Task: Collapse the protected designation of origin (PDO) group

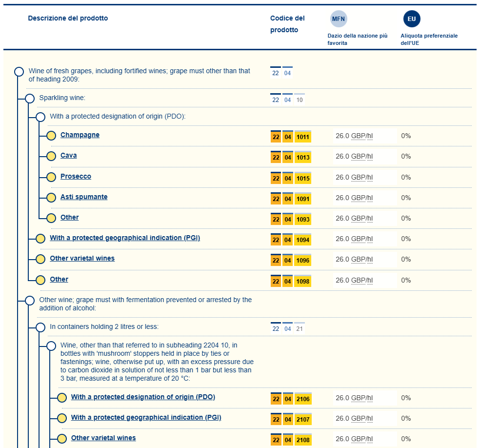Action: point(40,117)
